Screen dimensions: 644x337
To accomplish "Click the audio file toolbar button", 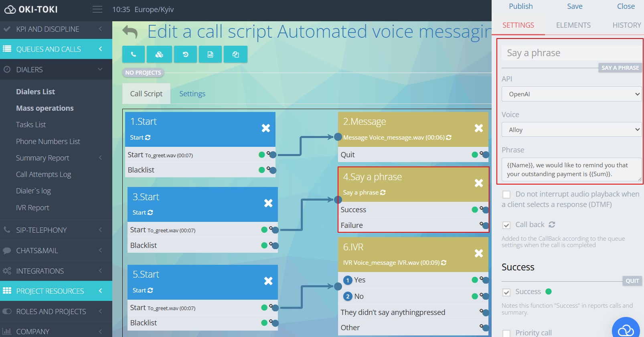I will pos(210,54).
